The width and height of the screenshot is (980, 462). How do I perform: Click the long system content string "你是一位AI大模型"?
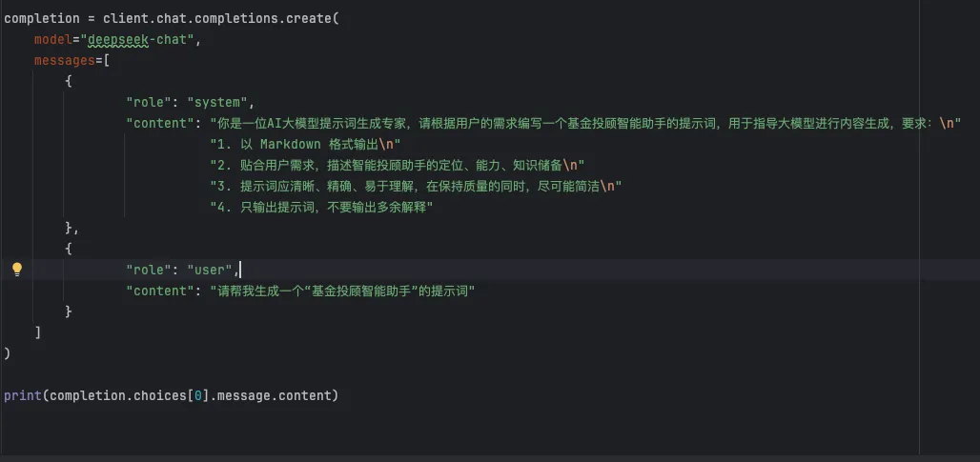coord(572,123)
